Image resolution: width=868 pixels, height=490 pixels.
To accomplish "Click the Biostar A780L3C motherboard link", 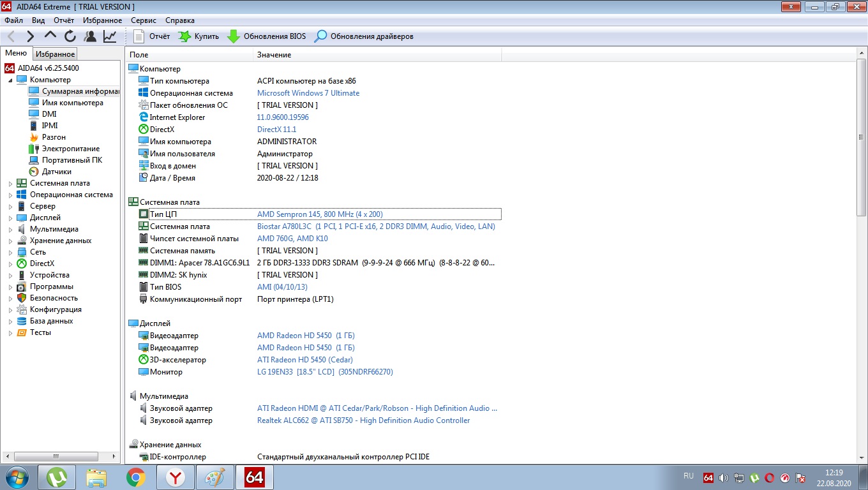I will click(x=376, y=226).
